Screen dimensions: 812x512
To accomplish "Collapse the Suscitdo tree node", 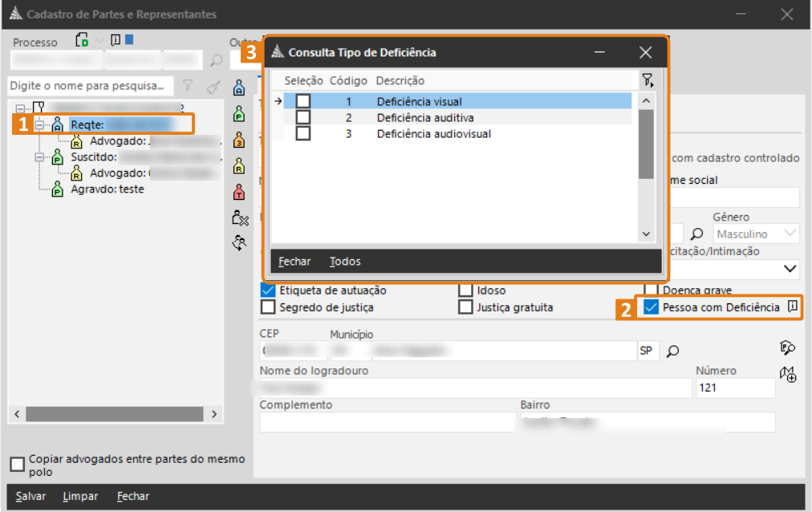I will coord(39,157).
